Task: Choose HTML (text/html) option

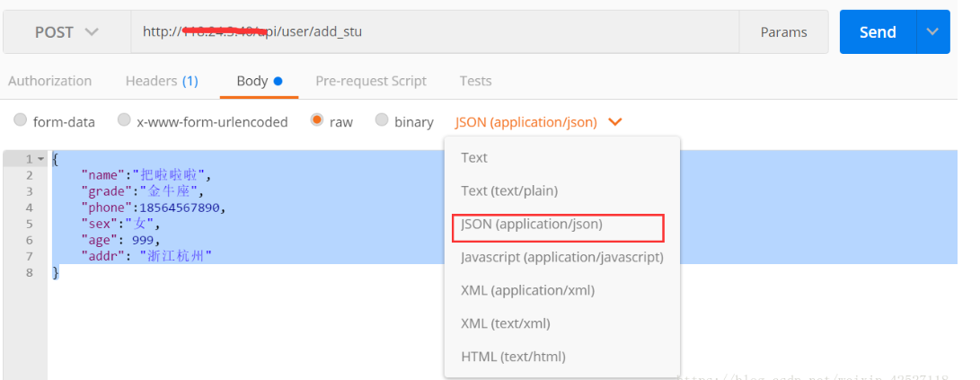Action: tap(513, 357)
